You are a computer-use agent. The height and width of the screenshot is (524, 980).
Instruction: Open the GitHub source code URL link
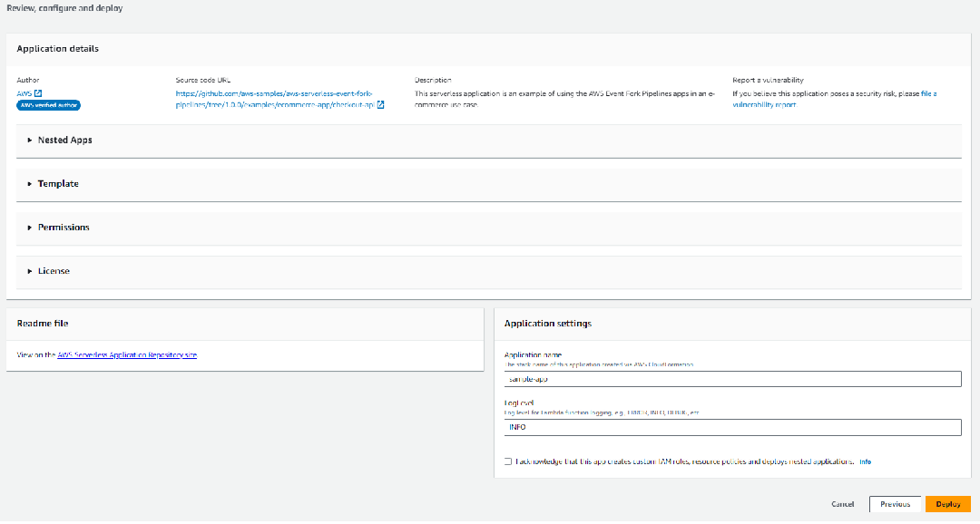pos(274,99)
